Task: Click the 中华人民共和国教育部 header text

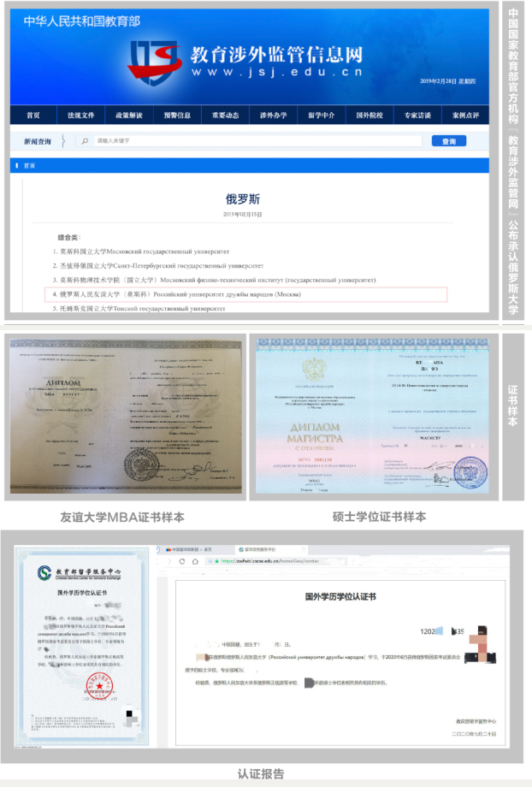Action: pos(82,21)
